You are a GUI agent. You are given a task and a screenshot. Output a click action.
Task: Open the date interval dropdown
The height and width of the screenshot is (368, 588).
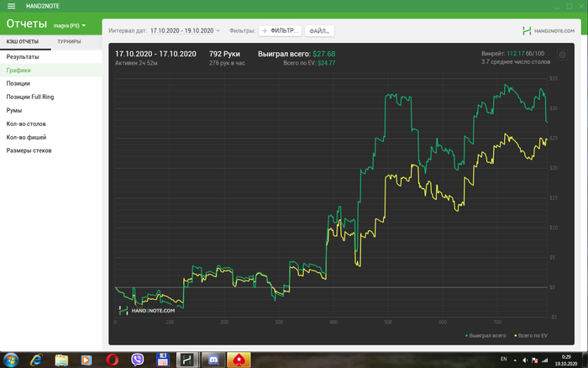pos(185,31)
